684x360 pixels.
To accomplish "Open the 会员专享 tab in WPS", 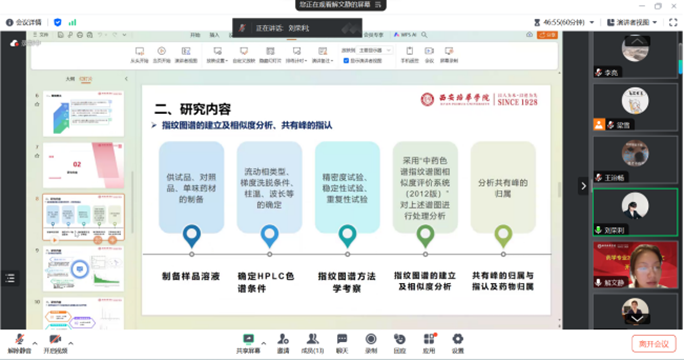I will [x=373, y=35].
